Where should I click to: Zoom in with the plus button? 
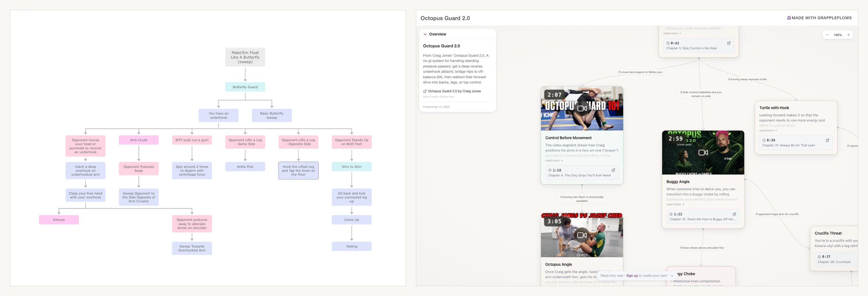848,35
